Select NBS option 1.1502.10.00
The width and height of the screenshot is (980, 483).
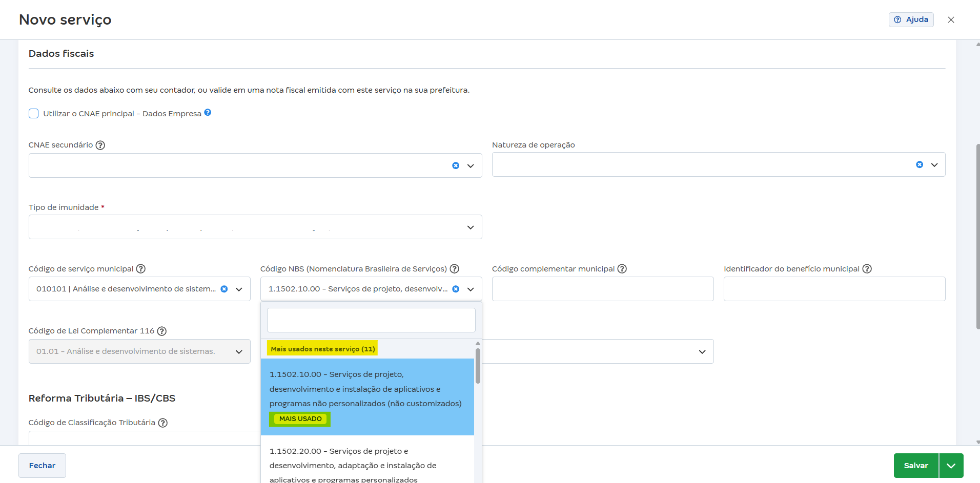coord(367,396)
